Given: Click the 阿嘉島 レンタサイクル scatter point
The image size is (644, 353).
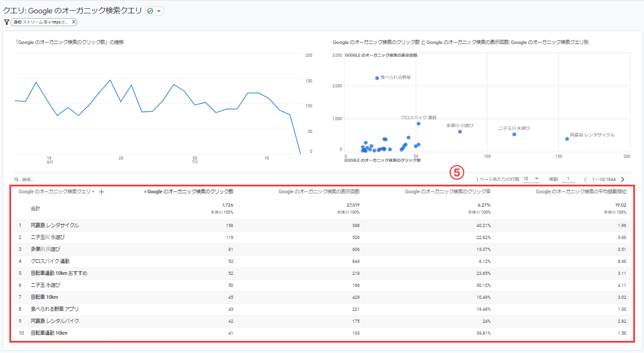Looking at the screenshot, I should click(x=567, y=139).
